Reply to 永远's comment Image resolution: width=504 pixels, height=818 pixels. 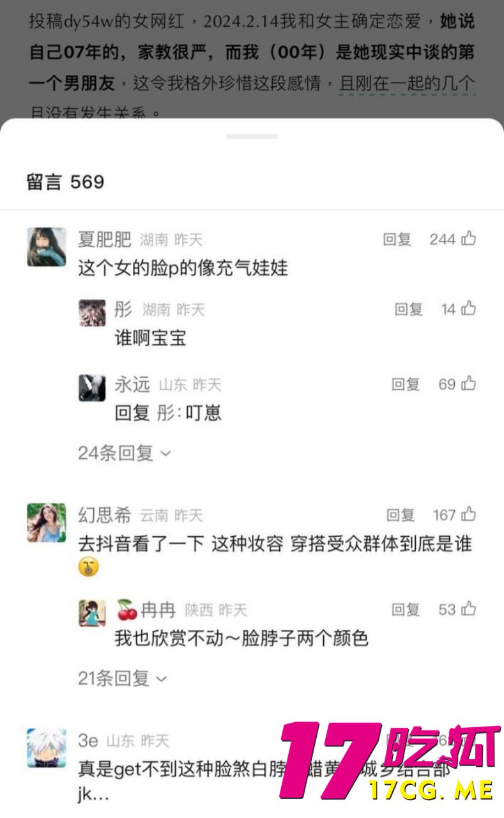(x=406, y=384)
